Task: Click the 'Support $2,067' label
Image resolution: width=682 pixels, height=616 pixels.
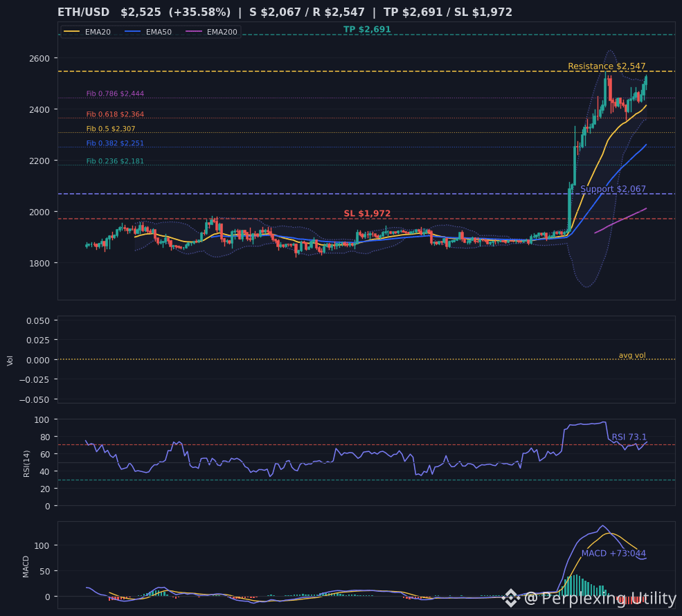Action: coord(613,189)
